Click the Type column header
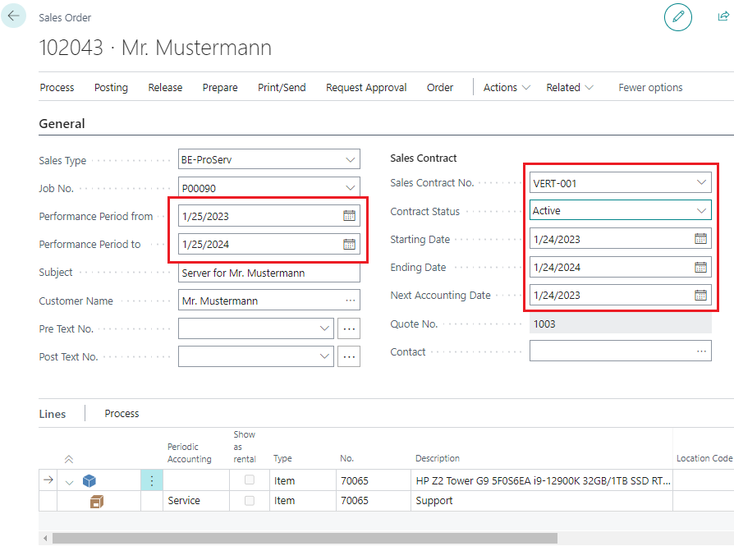The height and width of the screenshot is (560, 734). [x=282, y=458]
